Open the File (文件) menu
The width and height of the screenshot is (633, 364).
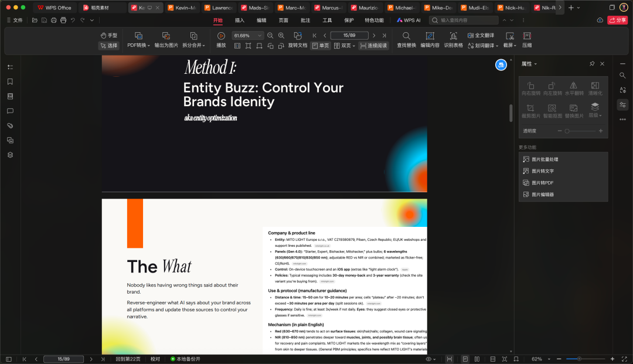coord(15,20)
